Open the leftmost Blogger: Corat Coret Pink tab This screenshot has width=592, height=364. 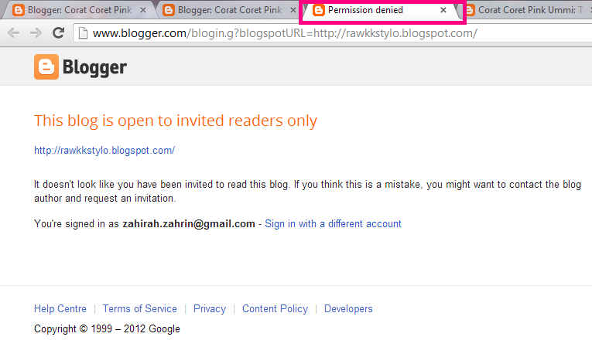click(x=74, y=11)
